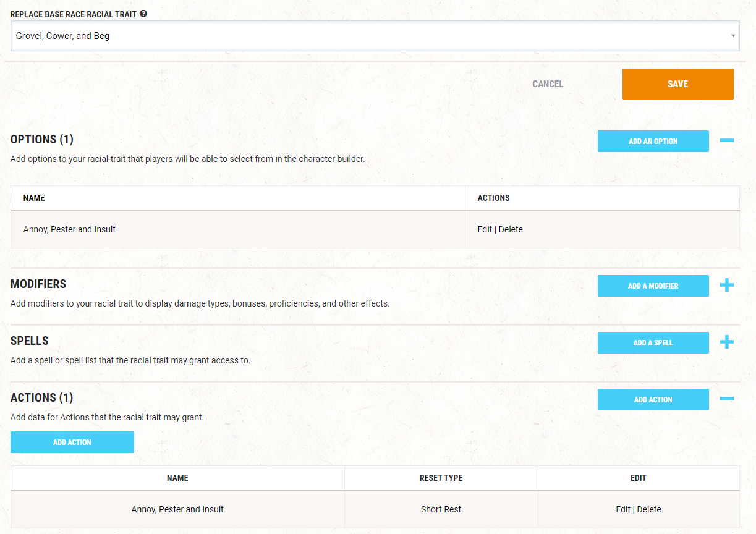Click Add a Spell button
756x534 pixels.
[x=653, y=342]
